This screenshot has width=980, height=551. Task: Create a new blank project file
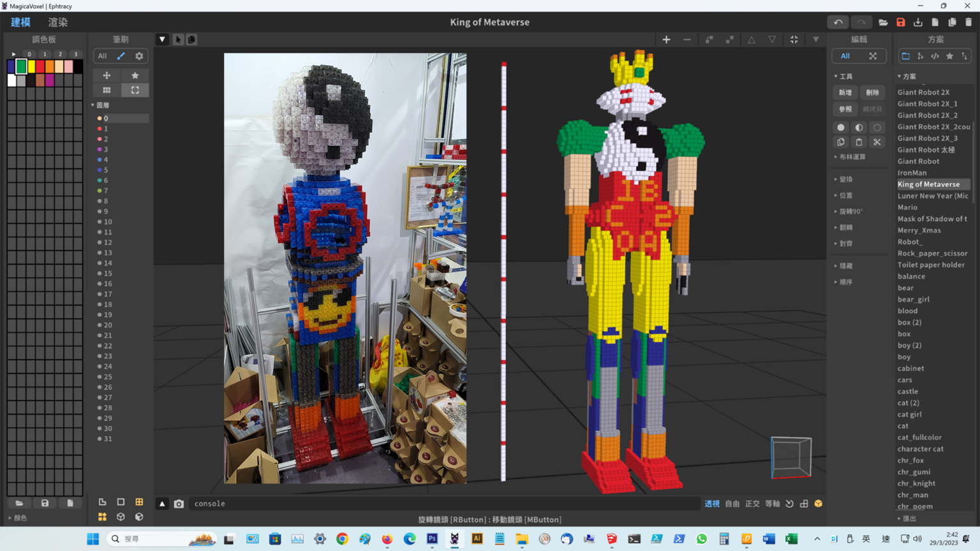(x=935, y=22)
